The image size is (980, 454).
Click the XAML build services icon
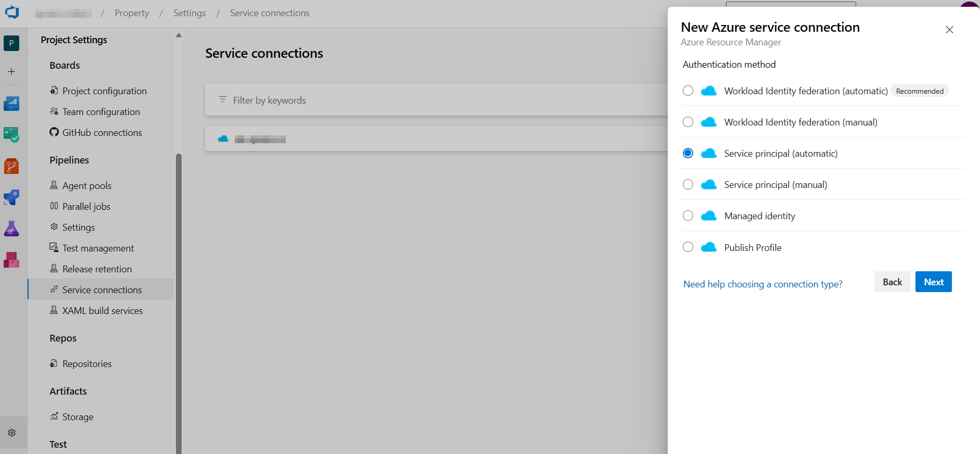tap(54, 310)
